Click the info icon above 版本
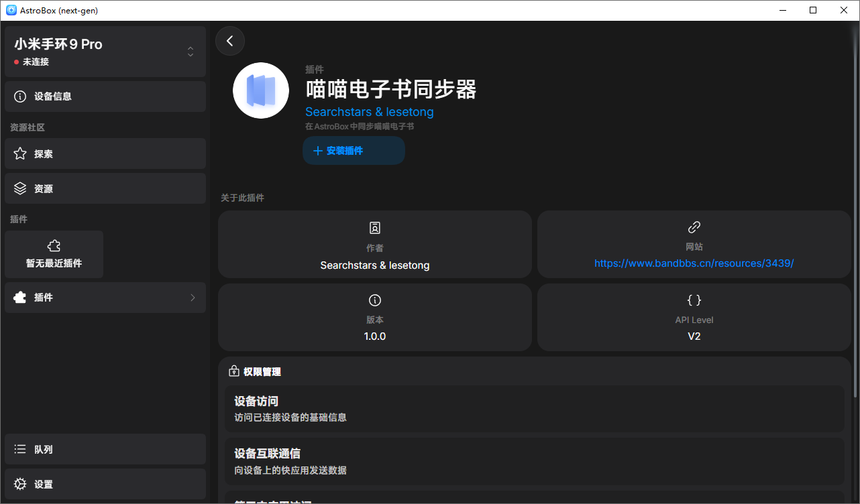This screenshot has width=860, height=504. tap(375, 300)
